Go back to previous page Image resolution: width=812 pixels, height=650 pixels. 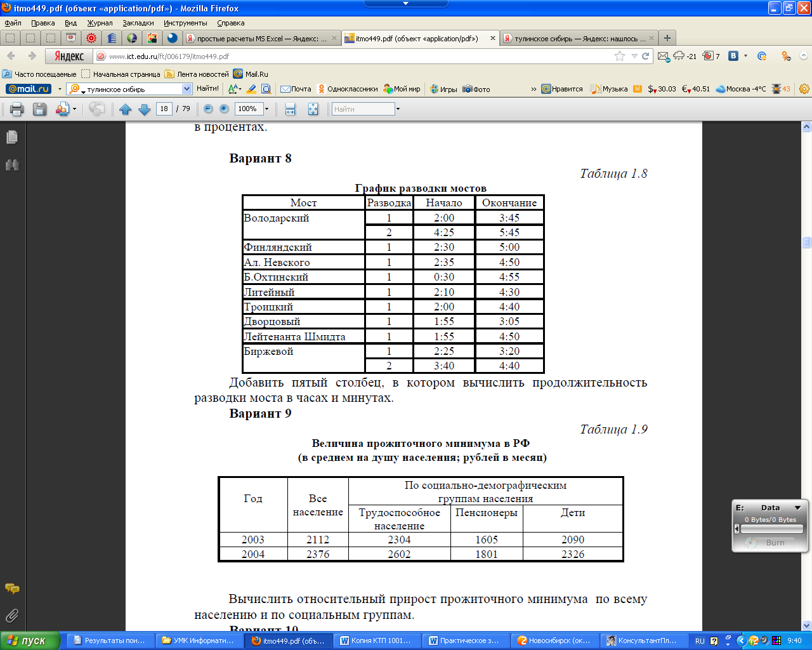pos(11,56)
